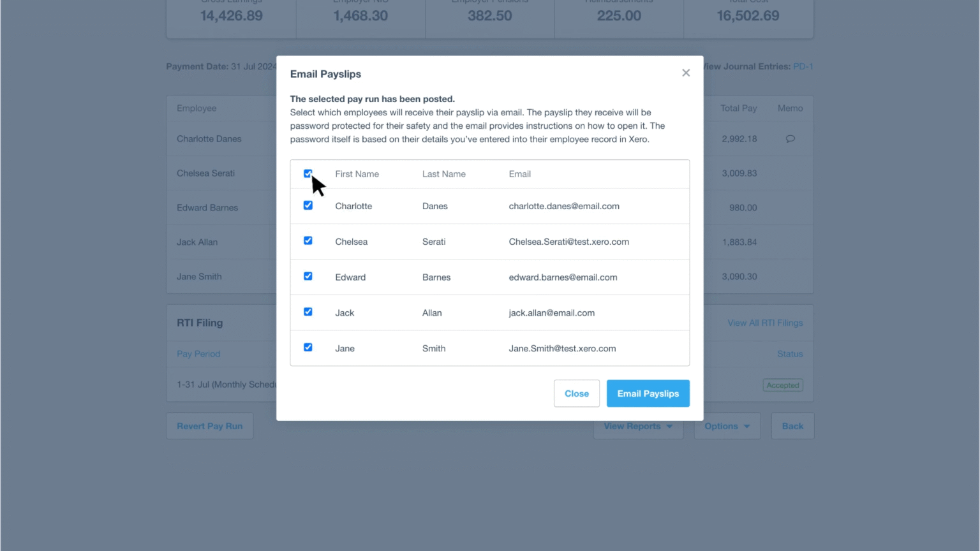Dismiss the Email Payslips dialog via the X
The width and height of the screenshot is (980, 551).
click(x=686, y=73)
